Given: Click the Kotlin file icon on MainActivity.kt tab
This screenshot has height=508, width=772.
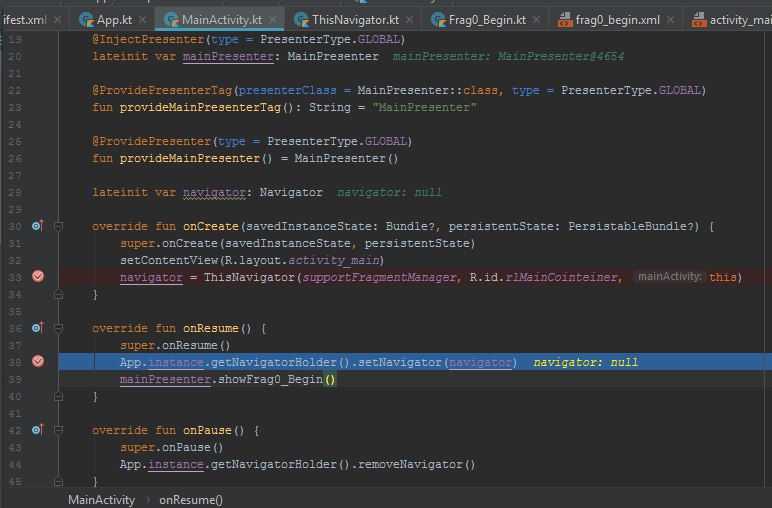Looking at the screenshot, I should click(x=171, y=20).
